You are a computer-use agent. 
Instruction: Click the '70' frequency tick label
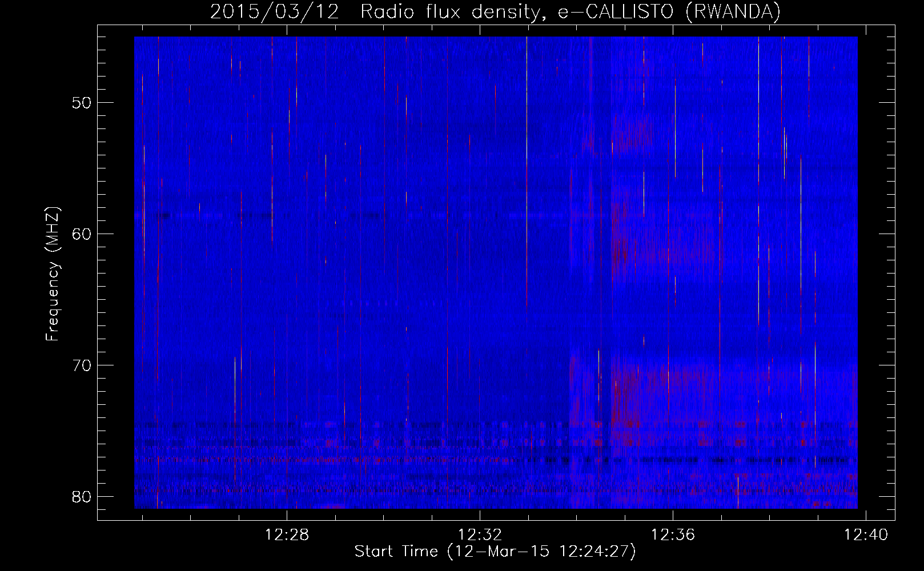tap(82, 365)
